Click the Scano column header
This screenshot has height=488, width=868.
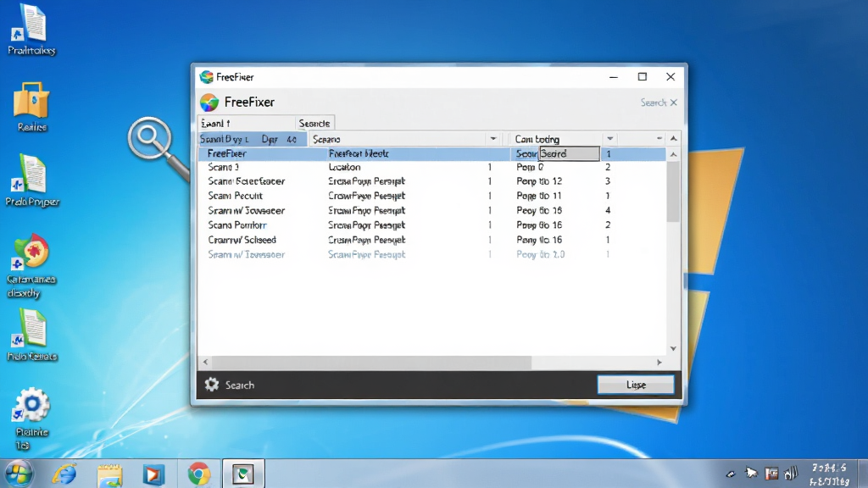pyautogui.click(x=398, y=139)
